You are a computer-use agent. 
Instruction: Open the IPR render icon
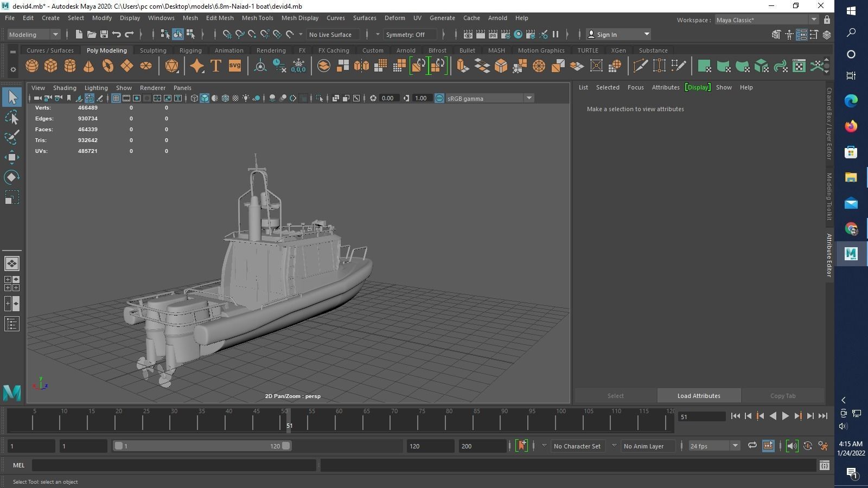(x=493, y=34)
